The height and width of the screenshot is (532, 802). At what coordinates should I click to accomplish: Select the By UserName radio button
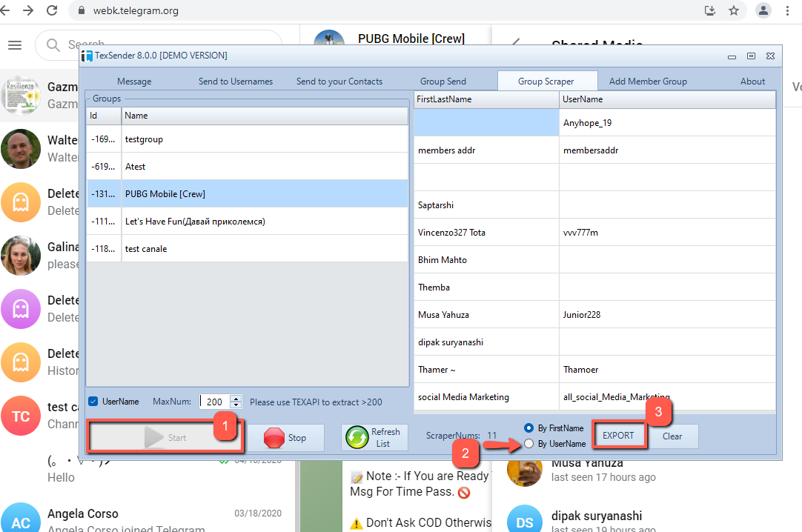click(x=528, y=444)
